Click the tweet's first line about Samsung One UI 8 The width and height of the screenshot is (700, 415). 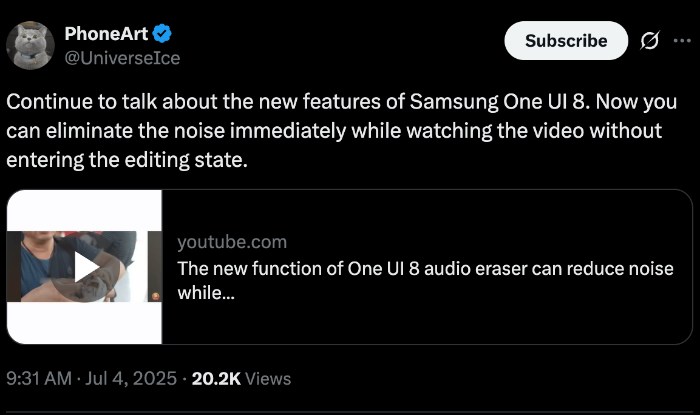tap(342, 103)
